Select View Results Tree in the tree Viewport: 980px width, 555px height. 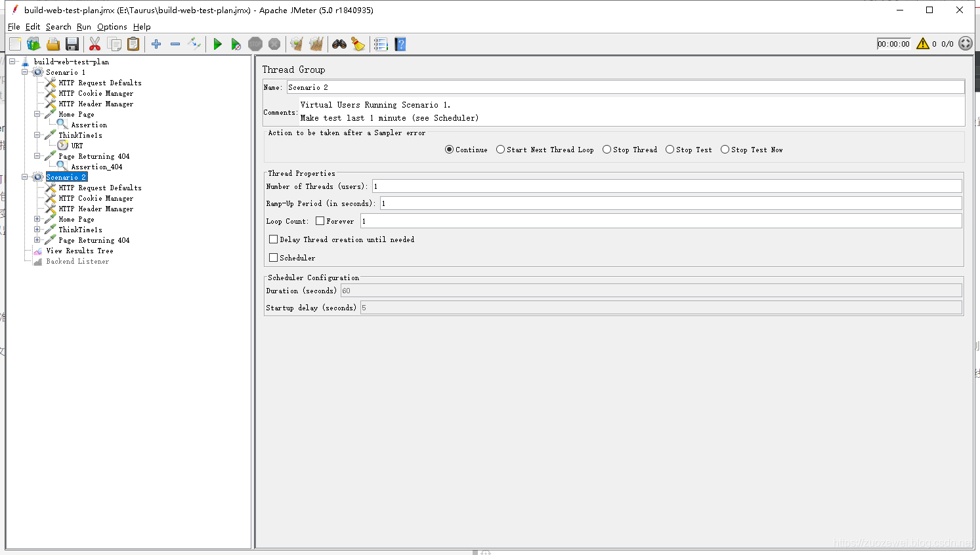(79, 251)
